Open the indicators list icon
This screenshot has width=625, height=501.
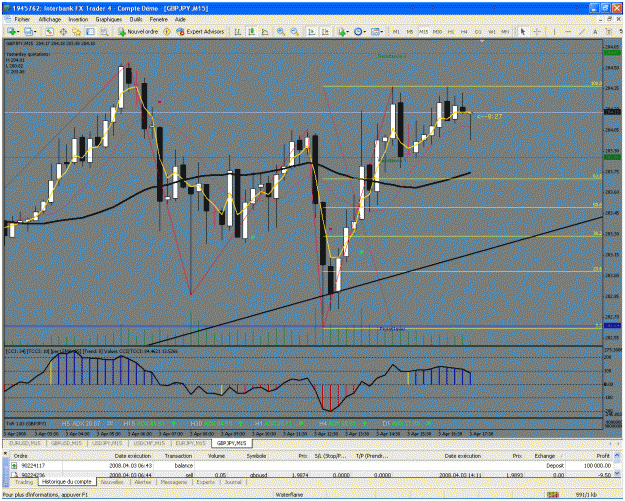[x=341, y=31]
